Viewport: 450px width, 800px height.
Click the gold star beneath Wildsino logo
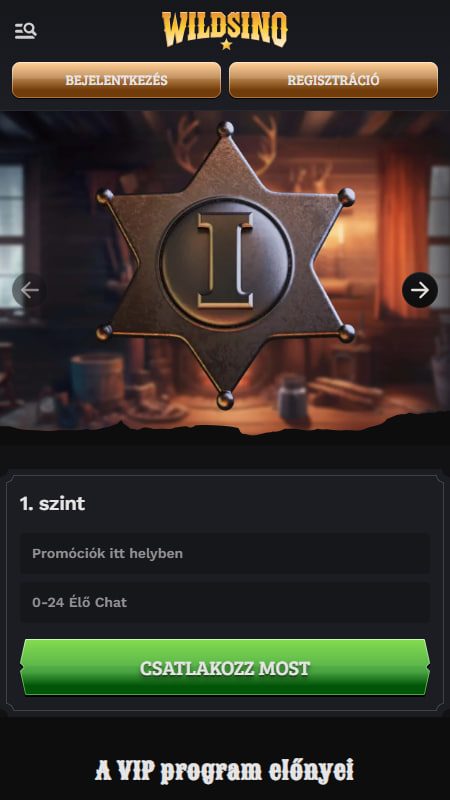pyautogui.click(x=227, y=44)
